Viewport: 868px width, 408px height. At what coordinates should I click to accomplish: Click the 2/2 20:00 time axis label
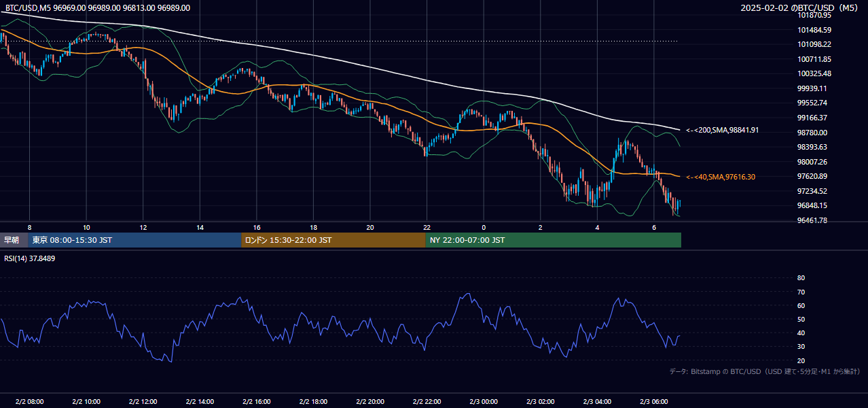(x=370, y=401)
